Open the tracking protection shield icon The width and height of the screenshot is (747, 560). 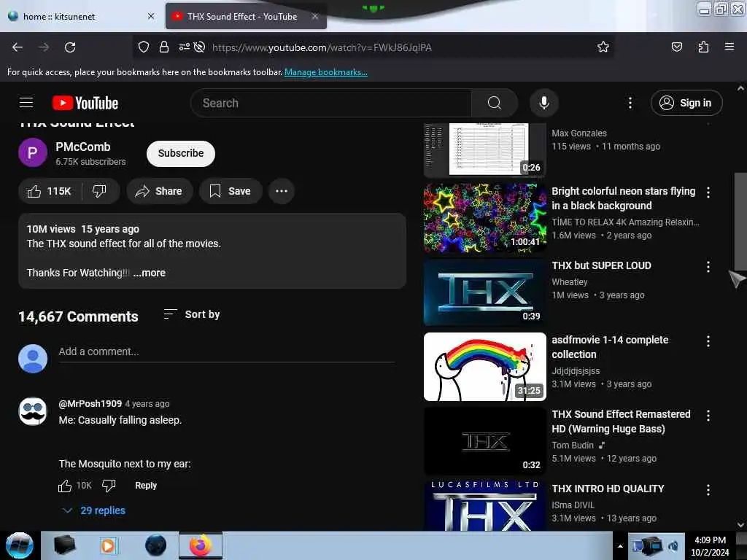[x=144, y=47]
